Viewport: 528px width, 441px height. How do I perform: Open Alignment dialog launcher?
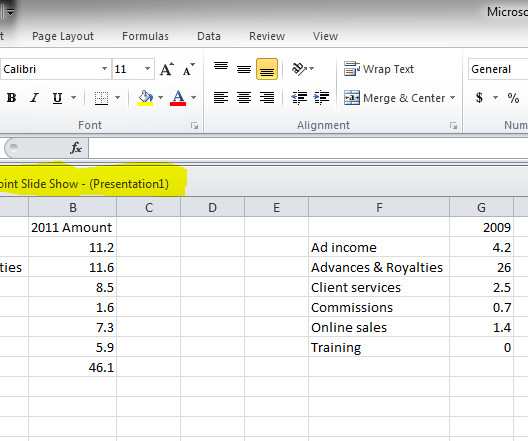(x=454, y=126)
